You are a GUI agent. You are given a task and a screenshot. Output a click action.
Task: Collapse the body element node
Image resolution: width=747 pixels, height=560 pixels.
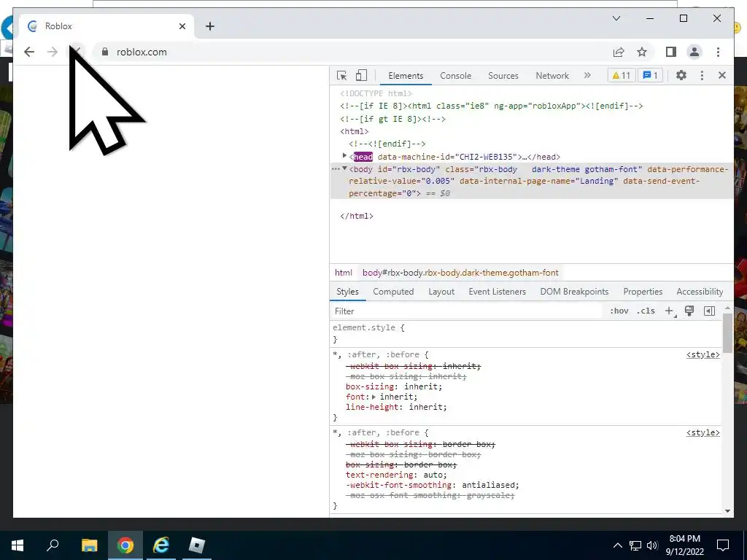pos(344,168)
